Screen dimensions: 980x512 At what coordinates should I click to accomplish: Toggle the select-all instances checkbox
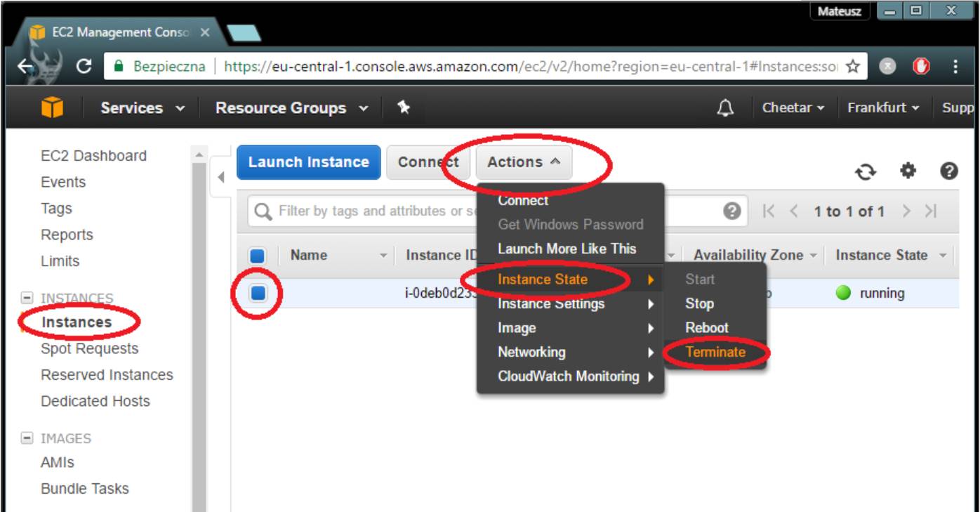pyautogui.click(x=258, y=256)
